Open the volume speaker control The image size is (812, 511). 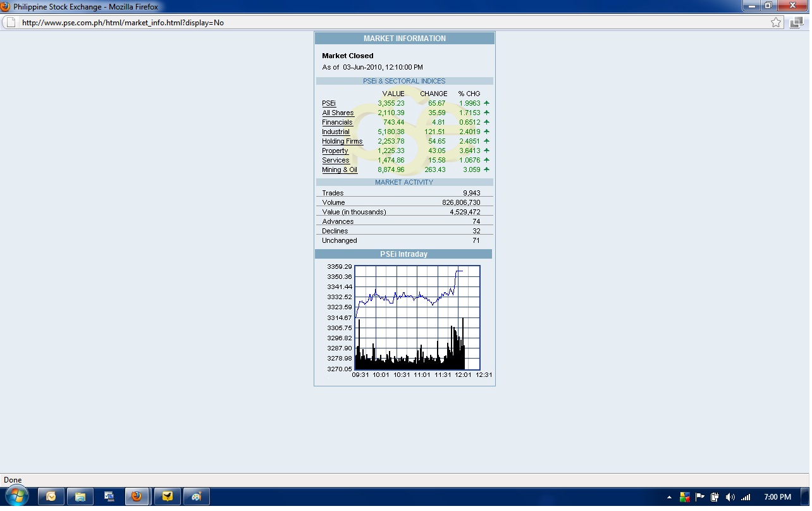tap(730, 497)
